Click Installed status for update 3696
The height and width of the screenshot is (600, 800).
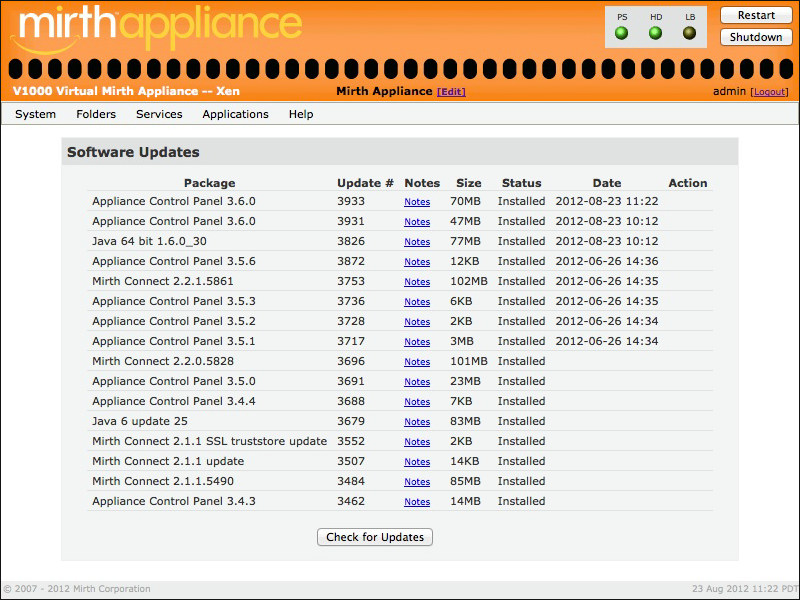point(521,361)
